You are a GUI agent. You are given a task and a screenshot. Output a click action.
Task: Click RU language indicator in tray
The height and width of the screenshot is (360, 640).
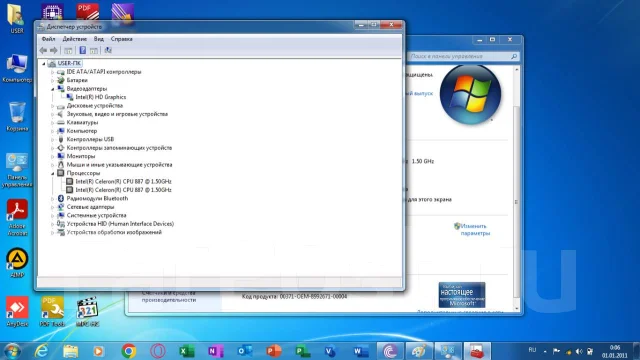point(532,350)
